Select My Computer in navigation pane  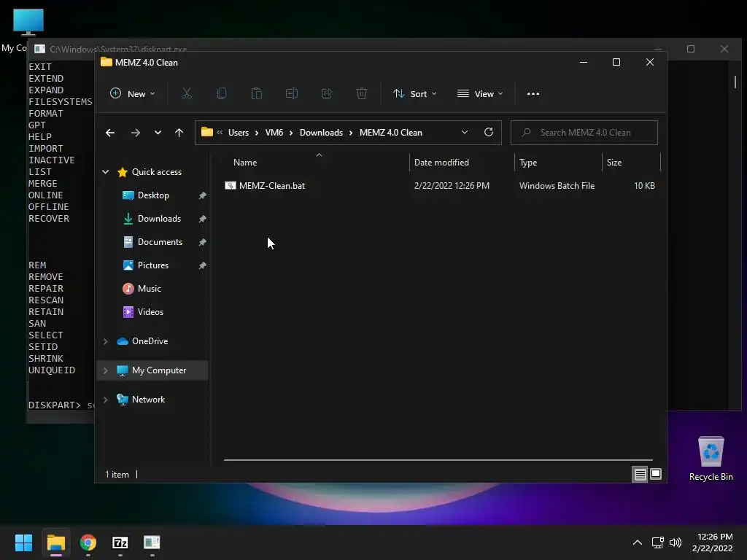tap(152, 370)
